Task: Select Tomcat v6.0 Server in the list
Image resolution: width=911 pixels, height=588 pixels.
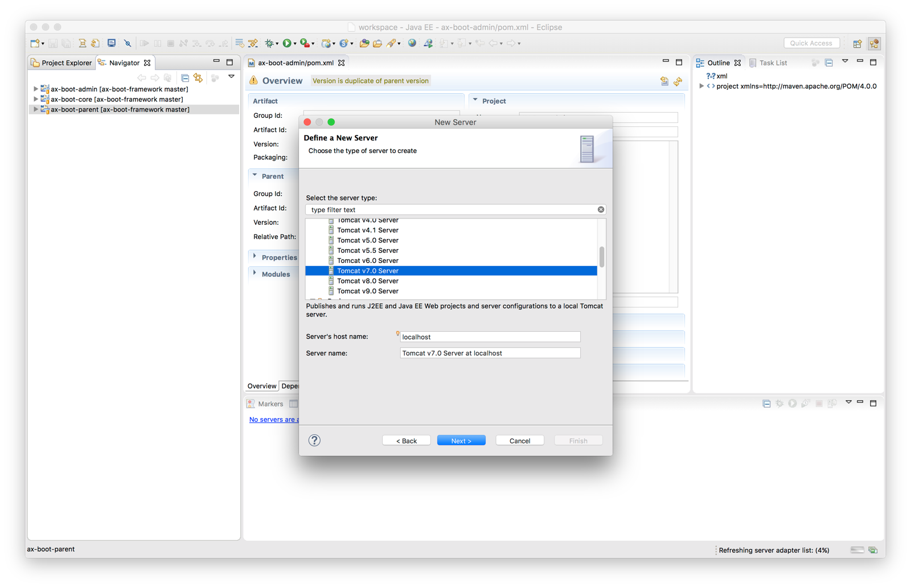Action: [x=451, y=261]
